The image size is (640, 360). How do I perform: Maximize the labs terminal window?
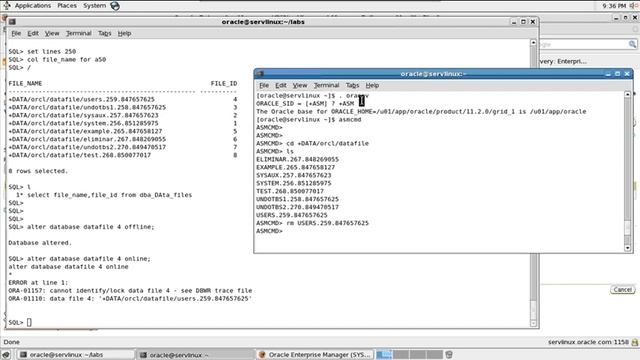point(523,22)
